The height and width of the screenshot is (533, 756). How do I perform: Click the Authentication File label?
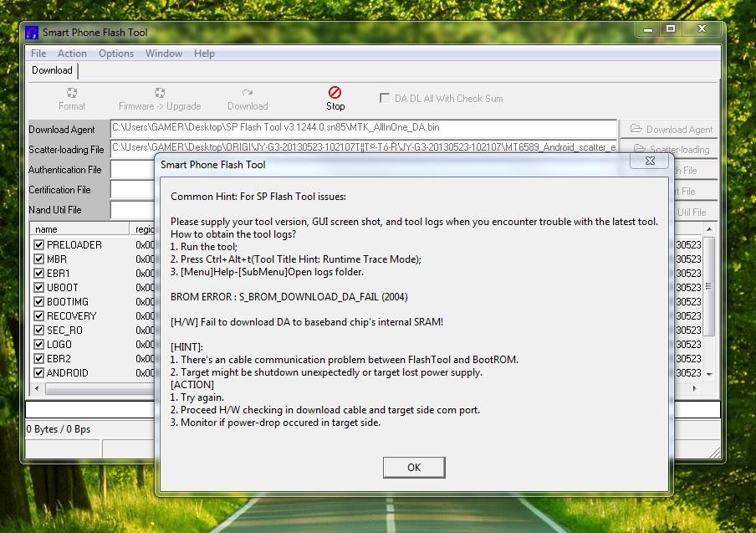(65, 170)
